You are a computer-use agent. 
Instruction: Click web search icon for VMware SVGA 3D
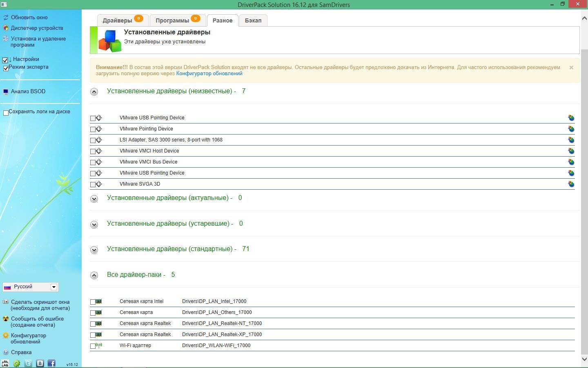pyautogui.click(x=571, y=184)
